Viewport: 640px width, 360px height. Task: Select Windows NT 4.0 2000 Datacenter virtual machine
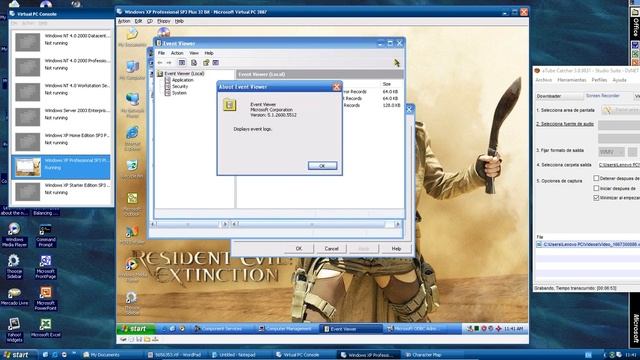click(61, 42)
